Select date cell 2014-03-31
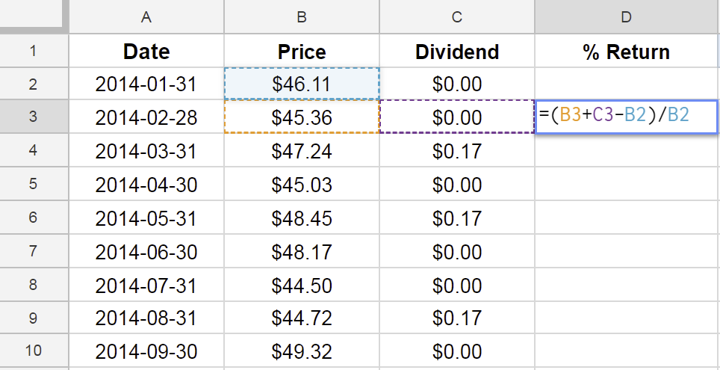Viewport: 720px width, 370px height. pos(146,151)
